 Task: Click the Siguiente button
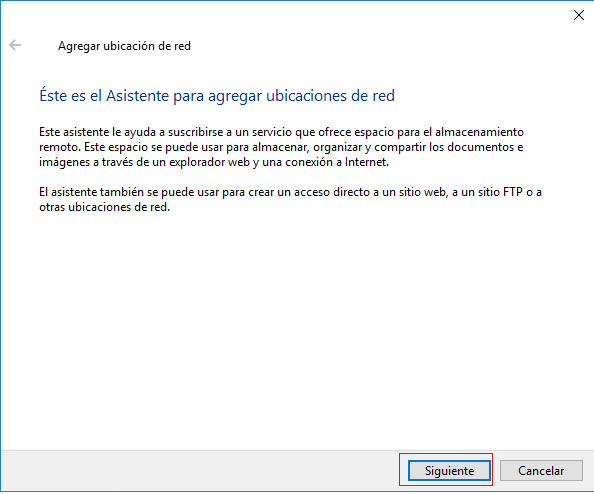point(449,471)
